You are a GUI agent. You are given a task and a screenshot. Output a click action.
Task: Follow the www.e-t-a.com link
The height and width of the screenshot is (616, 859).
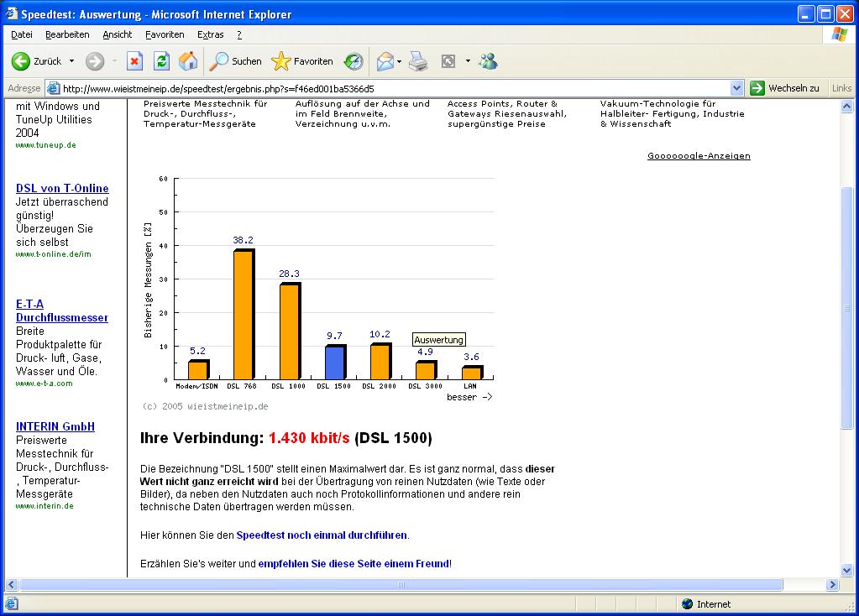(x=45, y=384)
